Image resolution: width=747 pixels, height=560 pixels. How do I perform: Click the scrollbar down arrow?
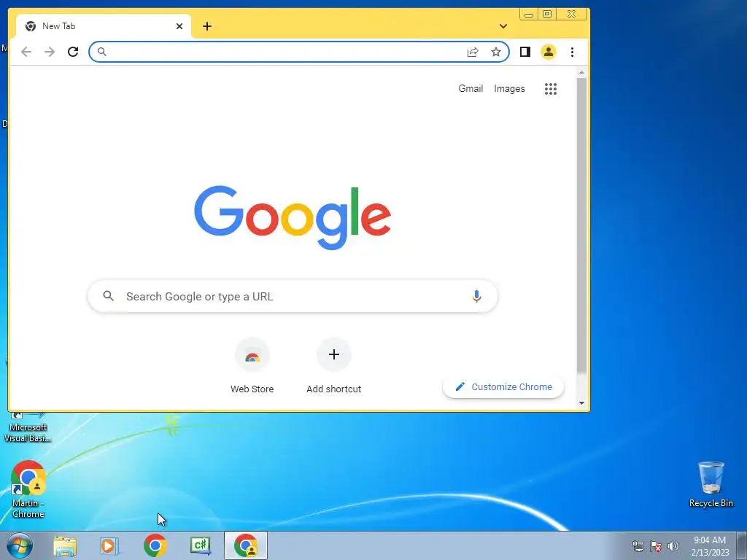pos(581,403)
